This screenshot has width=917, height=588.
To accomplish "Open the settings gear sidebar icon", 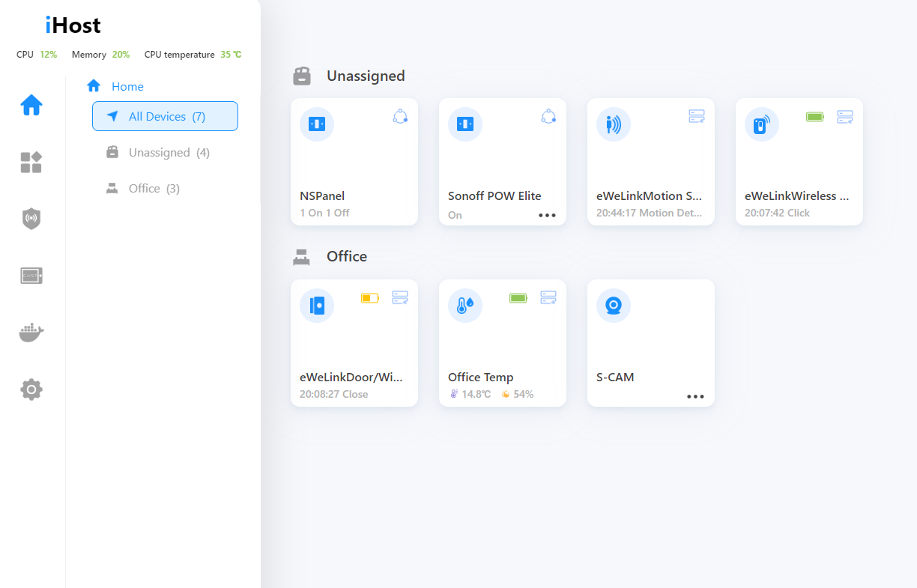I will (x=31, y=390).
